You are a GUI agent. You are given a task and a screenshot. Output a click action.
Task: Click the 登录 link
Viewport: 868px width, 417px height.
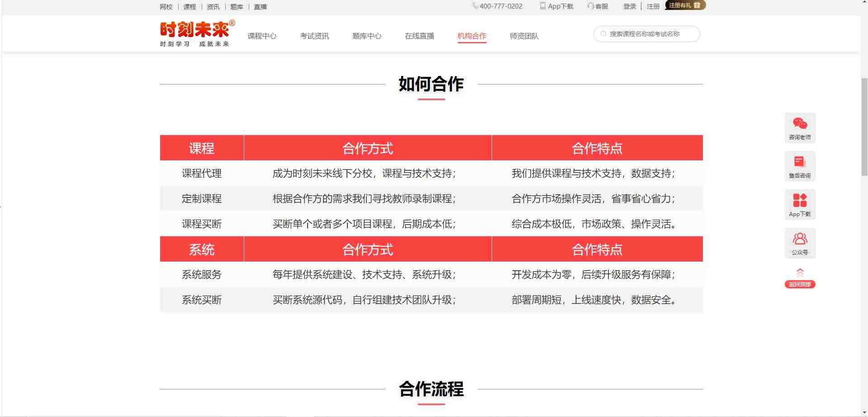[630, 6]
